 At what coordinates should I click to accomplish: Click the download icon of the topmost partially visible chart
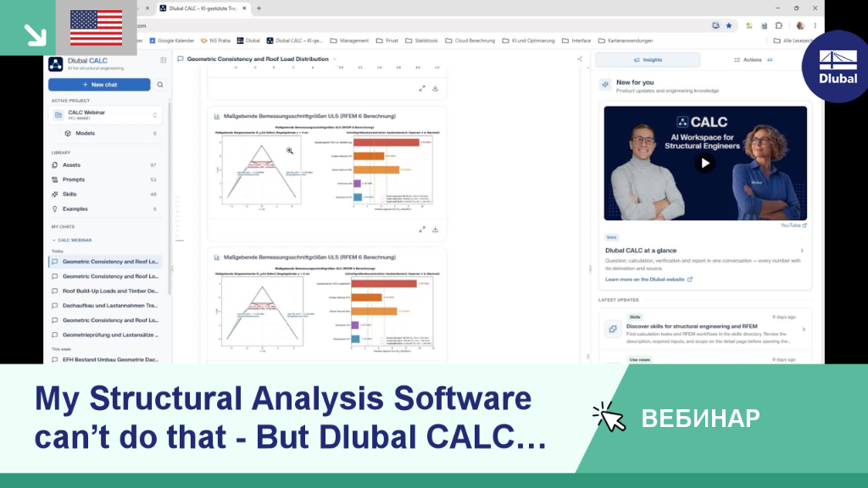435,88
